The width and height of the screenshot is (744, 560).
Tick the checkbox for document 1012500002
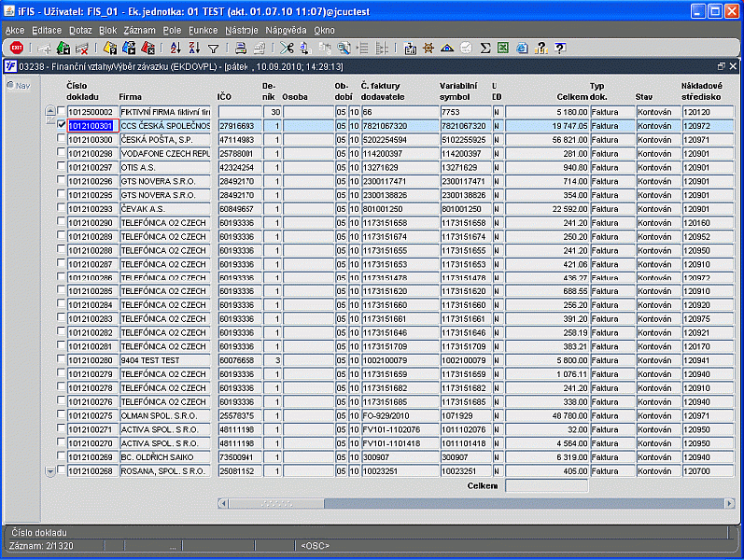click(x=61, y=110)
